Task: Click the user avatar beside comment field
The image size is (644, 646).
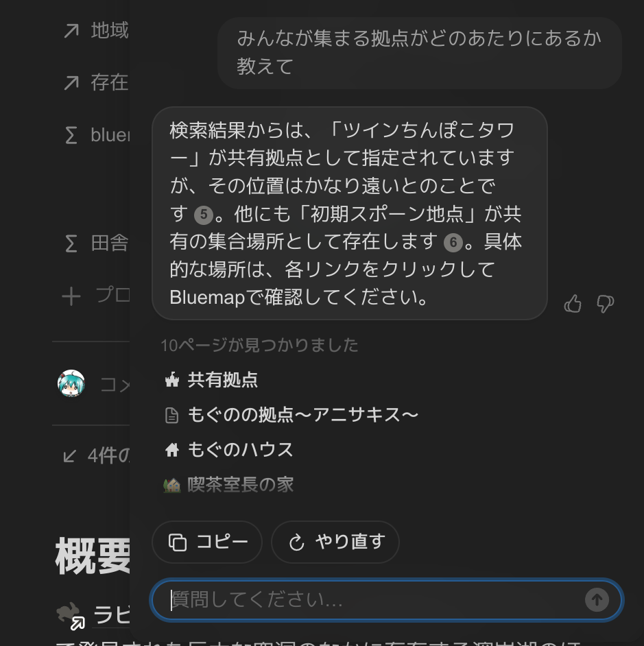Action: (71, 383)
